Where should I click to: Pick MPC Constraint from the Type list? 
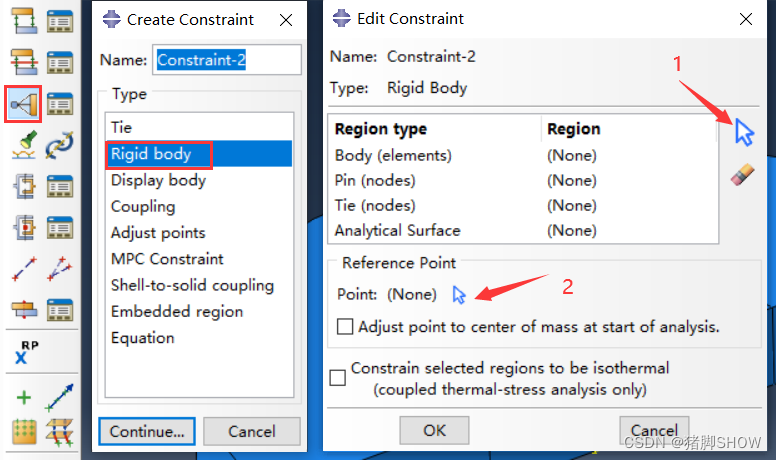tap(167, 259)
